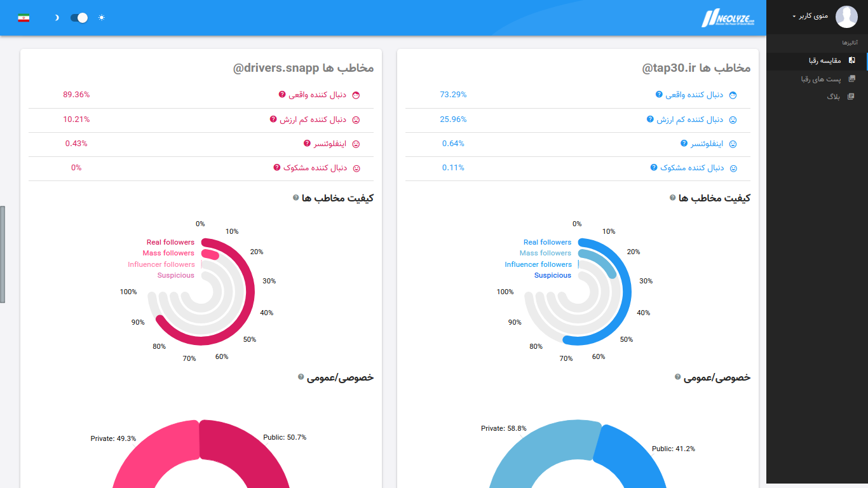Click the 0.64% influencer value
The width and height of the screenshot is (868, 488).
coord(453,144)
